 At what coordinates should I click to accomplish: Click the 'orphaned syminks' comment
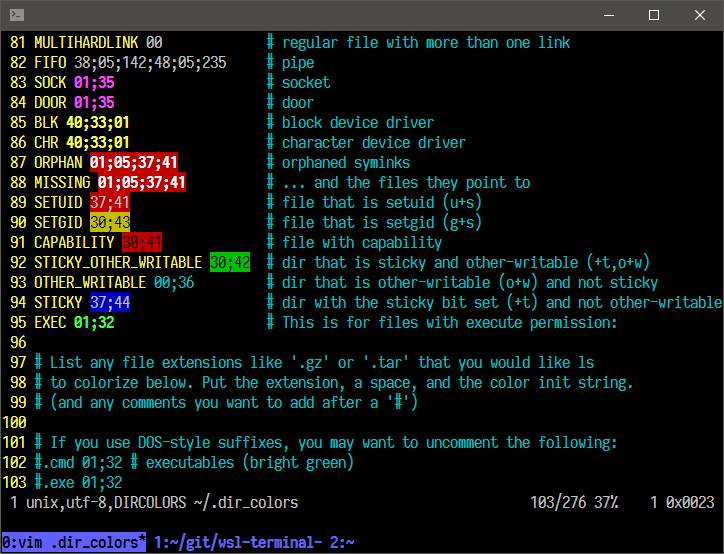coord(346,163)
